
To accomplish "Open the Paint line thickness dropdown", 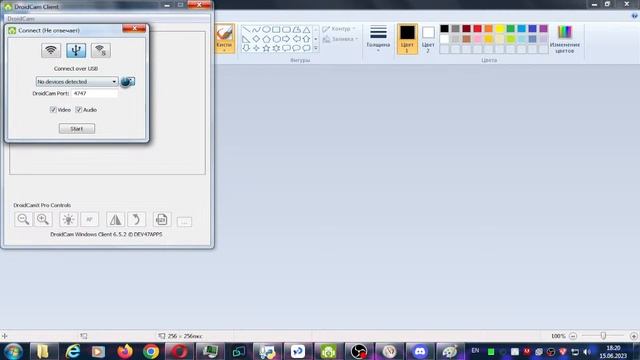I will (x=378, y=38).
